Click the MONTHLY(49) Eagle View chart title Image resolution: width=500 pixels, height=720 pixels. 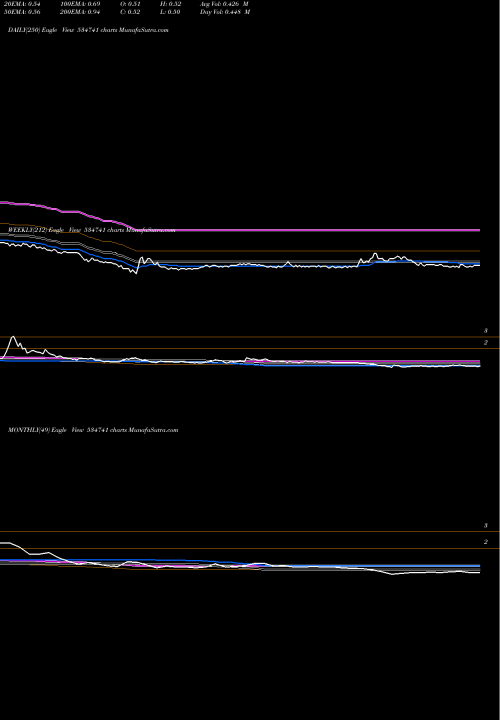(93, 430)
